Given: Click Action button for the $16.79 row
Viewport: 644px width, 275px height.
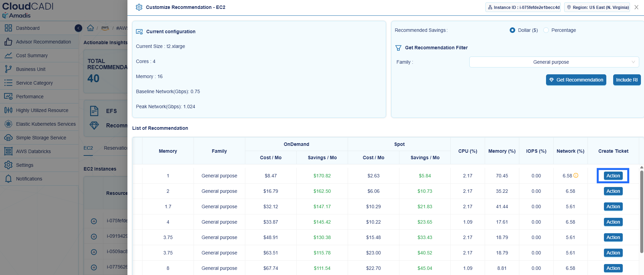Looking at the screenshot, I should 613,191.
